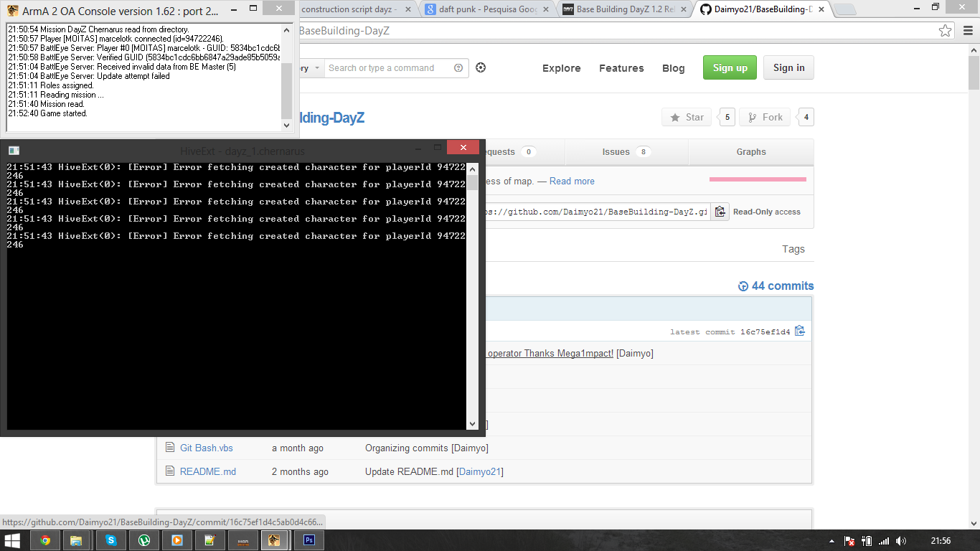Switch to Chrome in the taskbar
The width and height of the screenshot is (980, 551).
pos(45,540)
